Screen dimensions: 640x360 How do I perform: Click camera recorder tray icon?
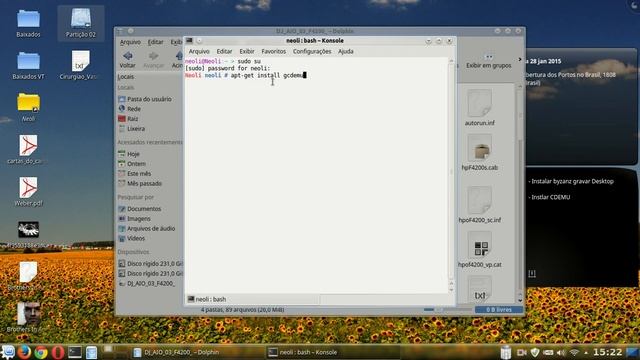[522, 352]
